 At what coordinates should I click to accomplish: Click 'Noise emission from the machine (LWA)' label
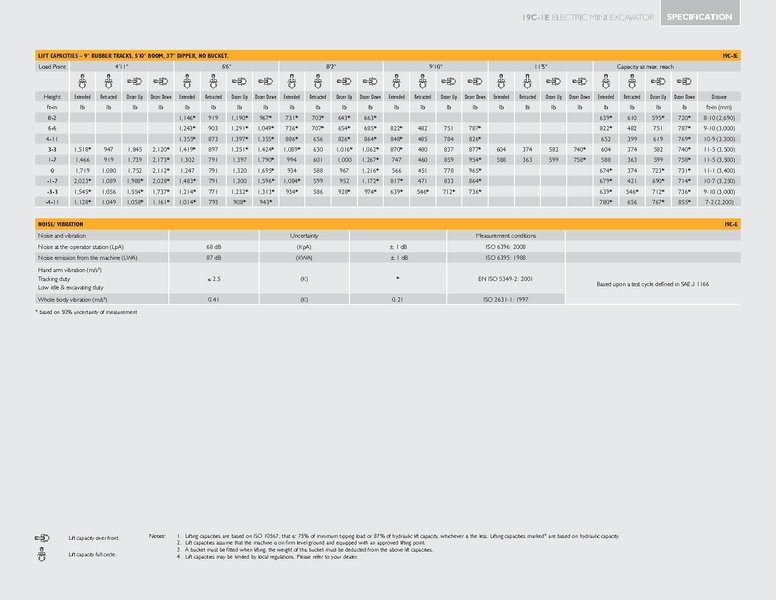point(88,257)
